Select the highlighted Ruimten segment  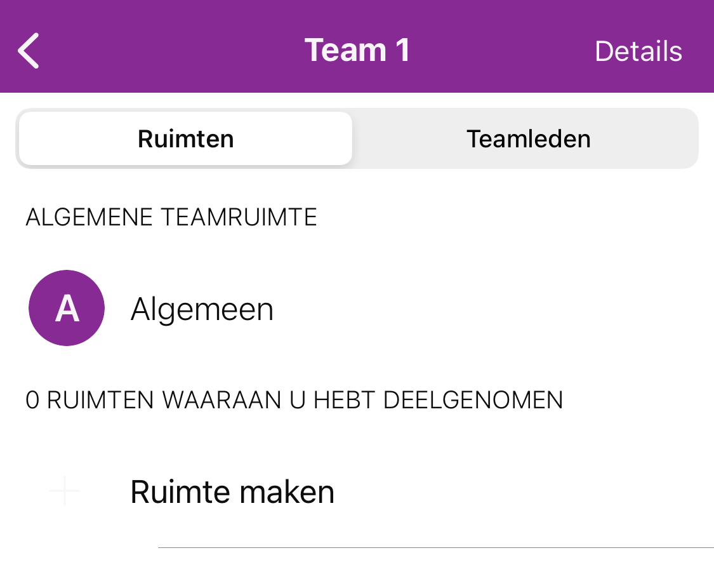point(185,138)
